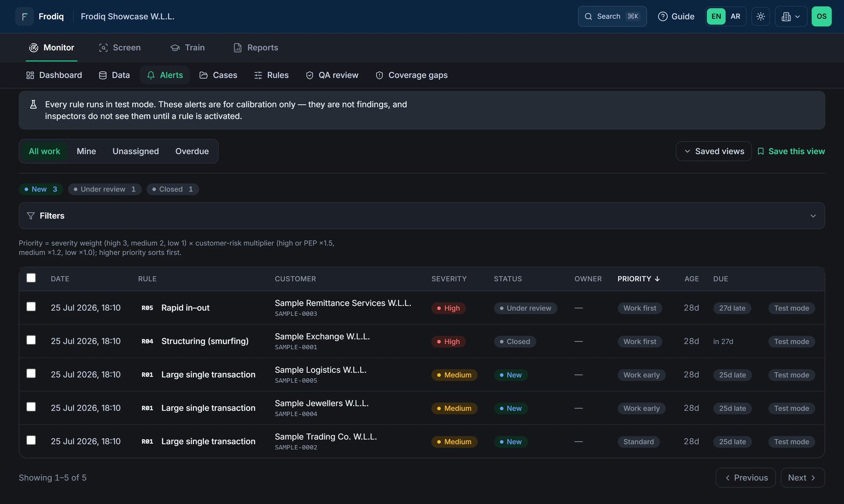This screenshot has height=504, width=844.
Task: Click the Filters funnel icon
Action: [x=30, y=216]
